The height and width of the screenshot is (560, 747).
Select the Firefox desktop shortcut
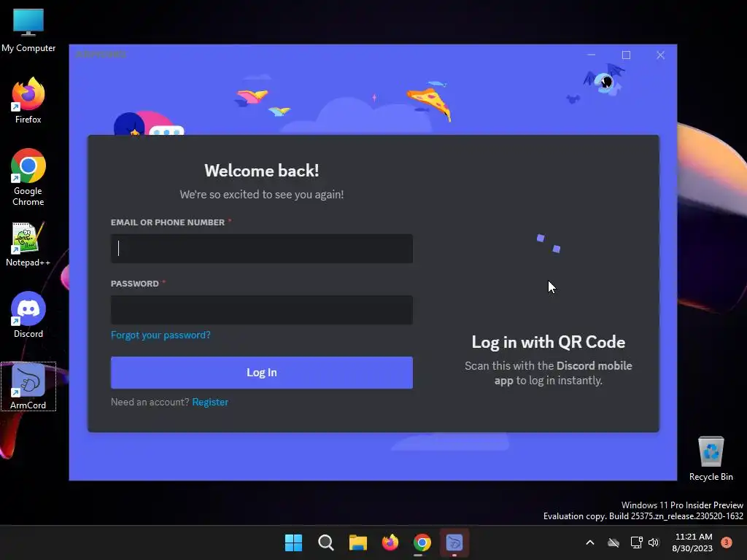click(x=28, y=101)
